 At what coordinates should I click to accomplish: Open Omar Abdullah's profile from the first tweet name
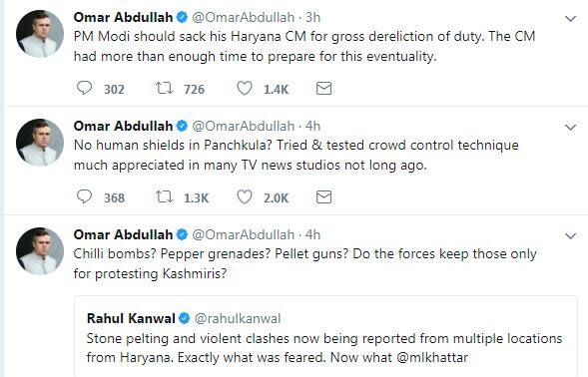(123, 17)
